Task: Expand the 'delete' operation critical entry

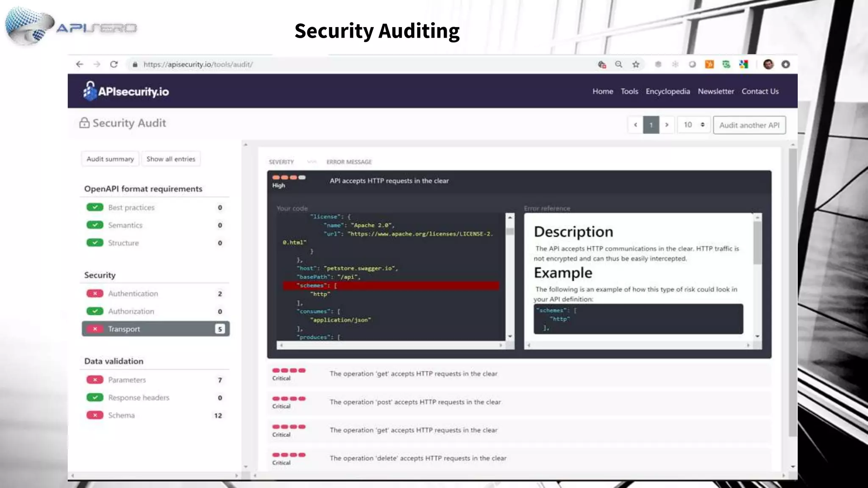Action: [x=519, y=458]
